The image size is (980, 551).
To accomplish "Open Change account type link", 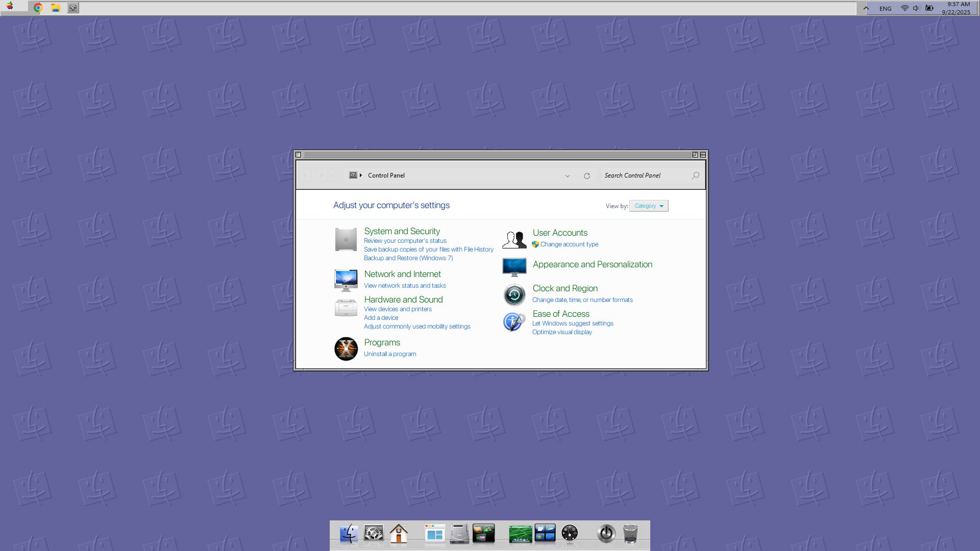I will click(x=569, y=244).
